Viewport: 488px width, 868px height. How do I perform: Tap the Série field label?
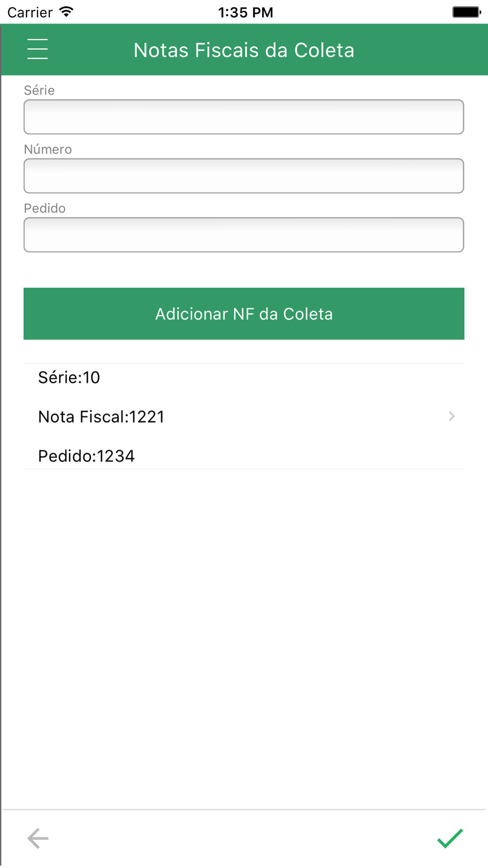(39, 90)
